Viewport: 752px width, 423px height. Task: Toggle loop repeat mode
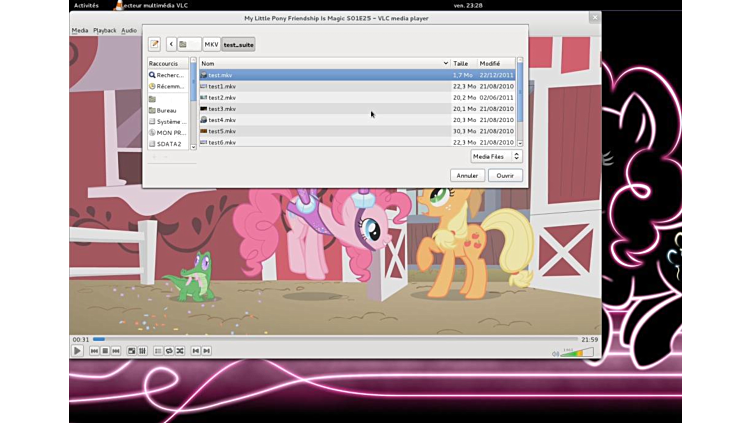(x=169, y=351)
